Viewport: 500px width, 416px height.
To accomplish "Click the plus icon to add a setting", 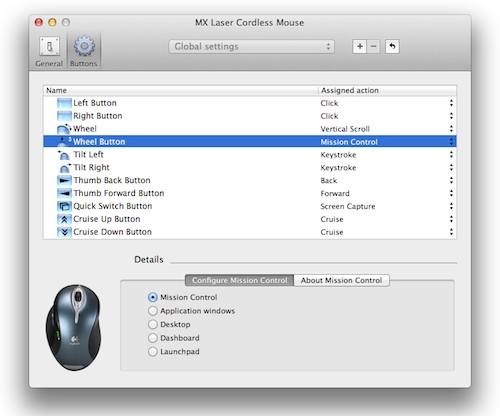I will [x=360, y=47].
